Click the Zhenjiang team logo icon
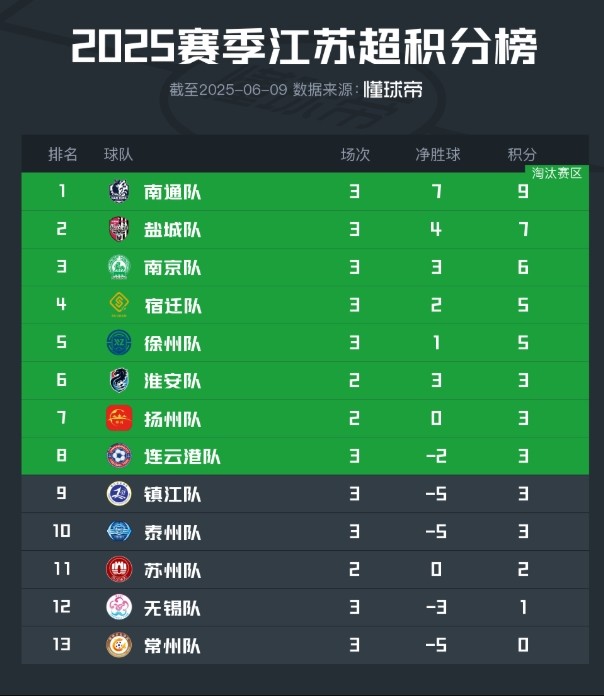This screenshot has width=604, height=696. click(x=119, y=494)
